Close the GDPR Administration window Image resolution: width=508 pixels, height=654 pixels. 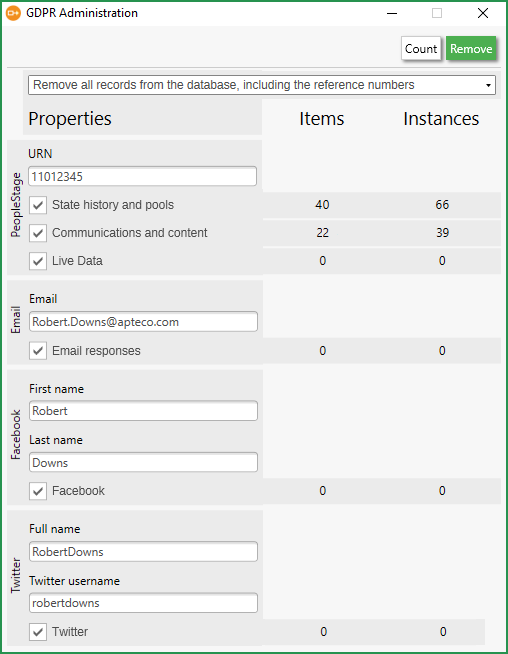(x=483, y=13)
